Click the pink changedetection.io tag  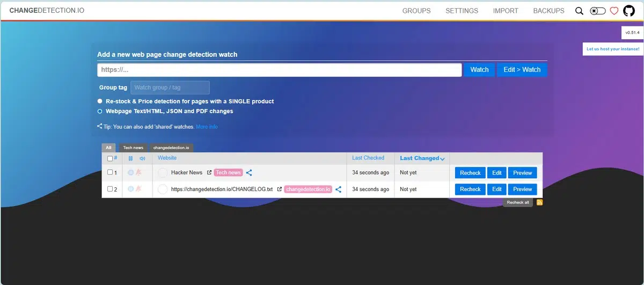[x=308, y=189]
